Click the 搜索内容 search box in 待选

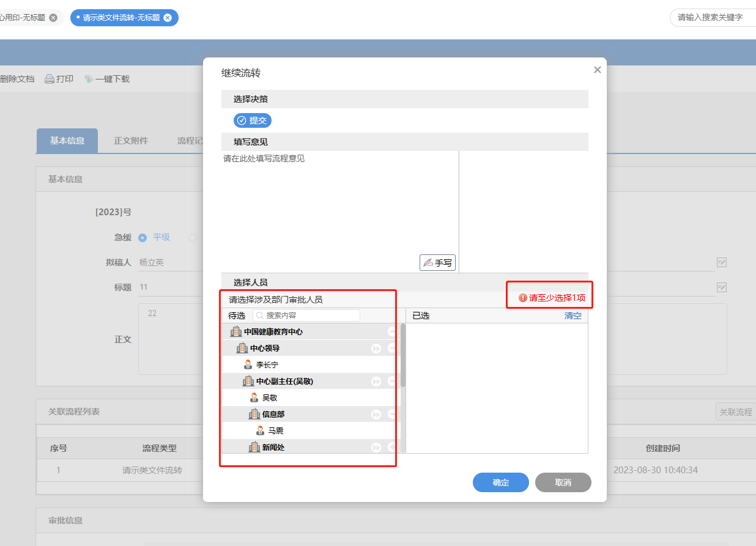(306, 315)
